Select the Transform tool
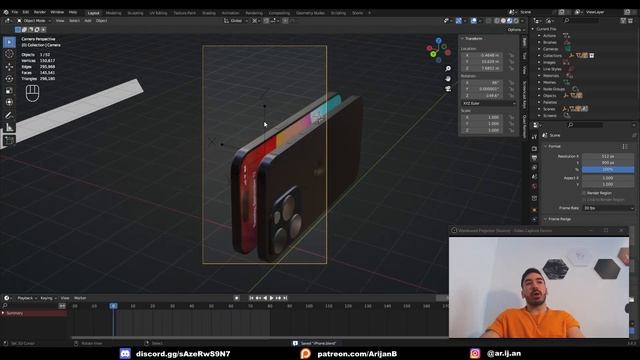The image size is (640, 360). 9,102
